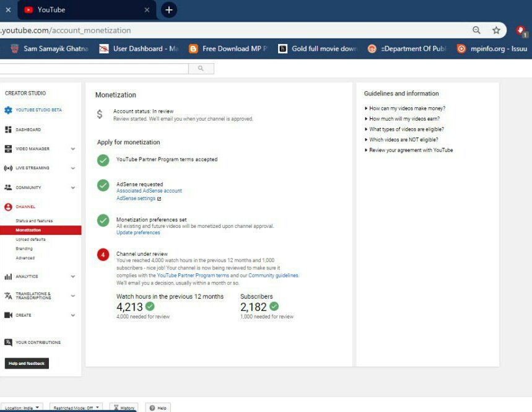The height and width of the screenshot is (412, 532).
Task: Click the Help button in footer
Action: coord(158,407)
